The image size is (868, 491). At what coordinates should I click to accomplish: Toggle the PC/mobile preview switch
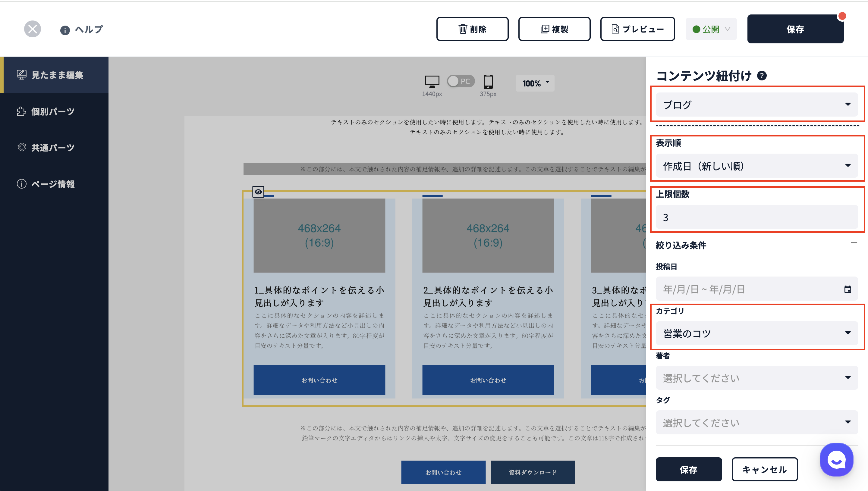(461, 81)
